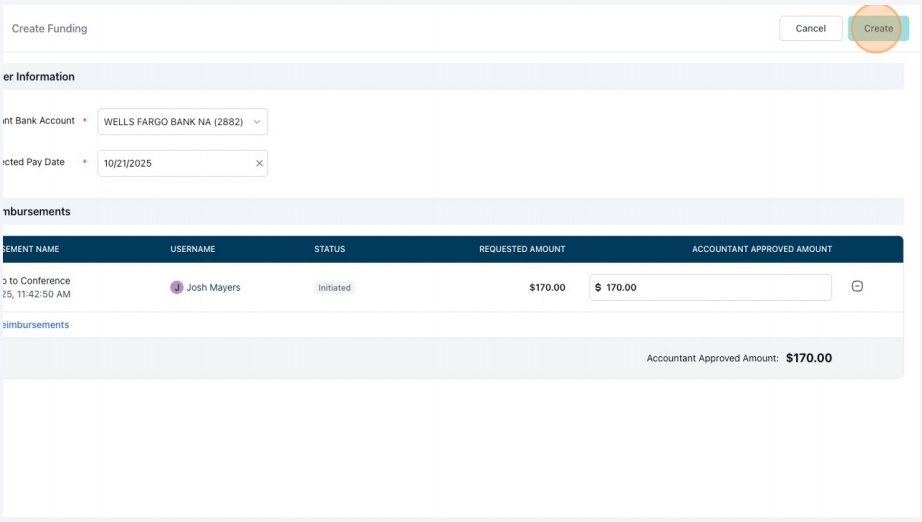Focus the 170.00 approved amount input

click(710, 287)
